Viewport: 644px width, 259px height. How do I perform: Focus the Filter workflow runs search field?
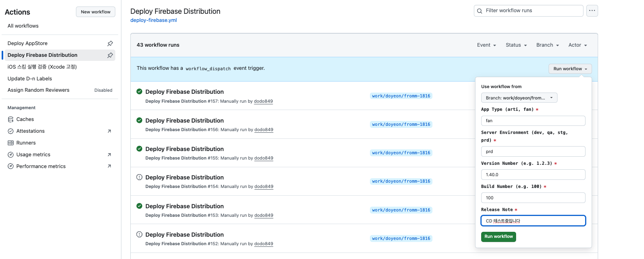[x=529, y=11]
